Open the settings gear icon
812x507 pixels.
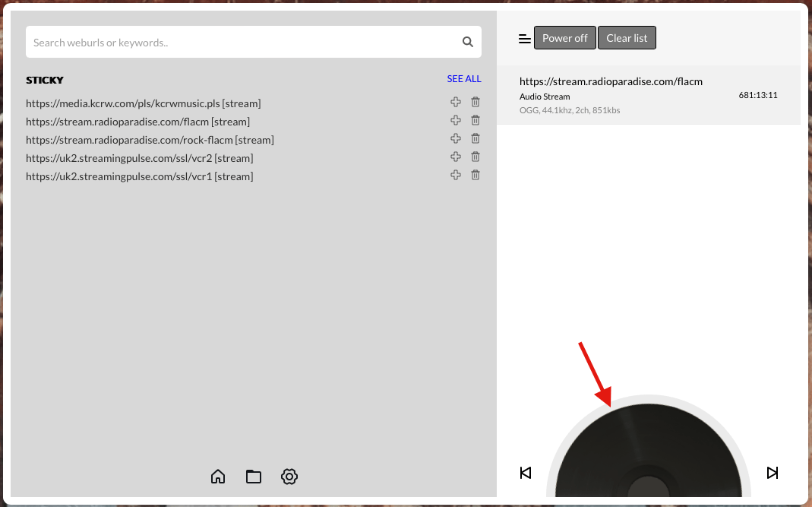(289, 476)
